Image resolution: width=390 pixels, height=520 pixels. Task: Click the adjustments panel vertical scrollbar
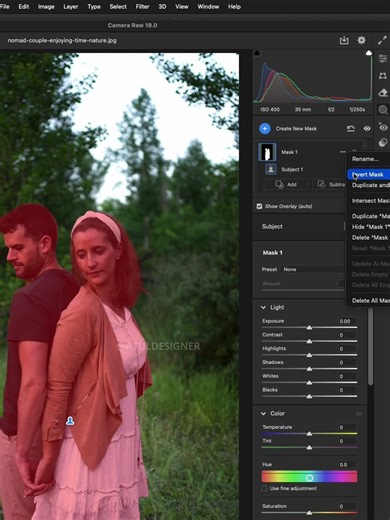(x=370, y=345)
